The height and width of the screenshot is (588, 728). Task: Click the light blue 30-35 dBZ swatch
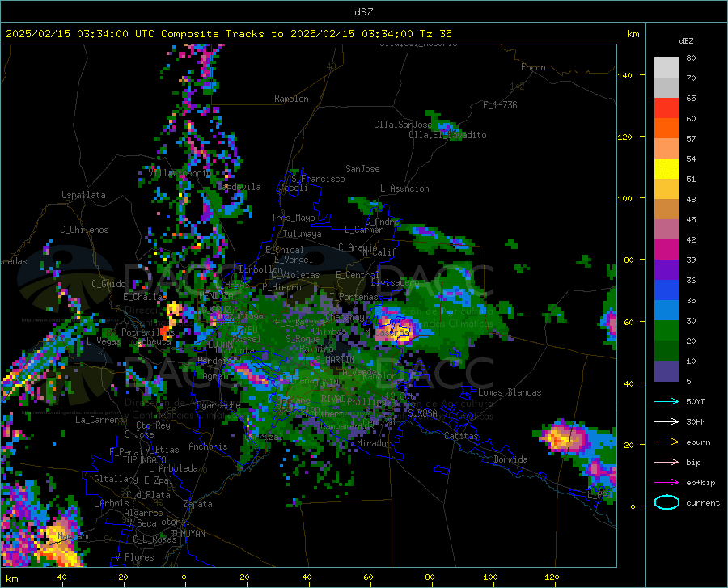point(667,311)
